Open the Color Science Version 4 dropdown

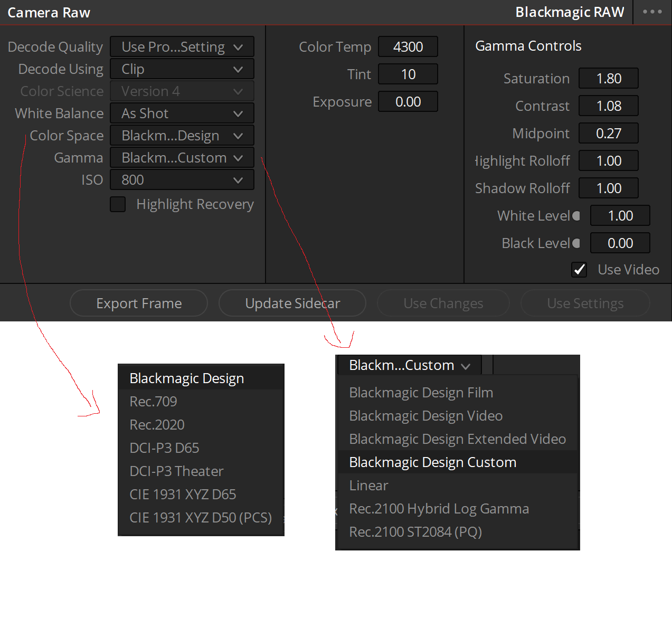pyautogui.click(x=182, y=91)
